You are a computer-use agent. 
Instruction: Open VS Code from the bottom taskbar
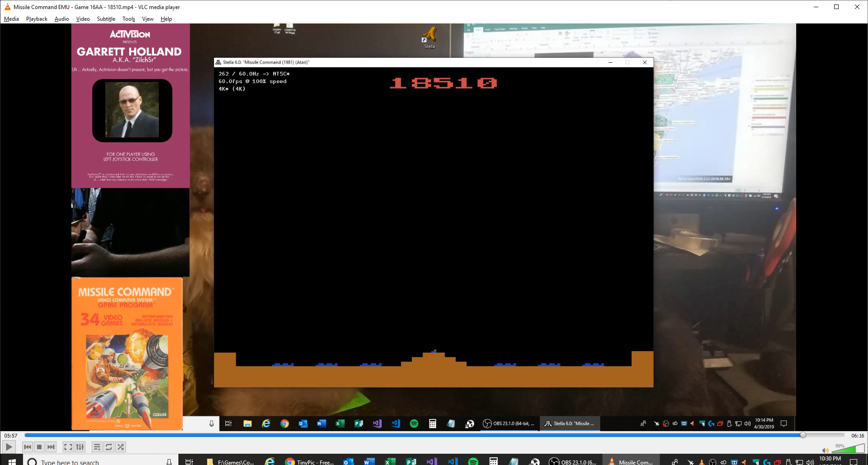tap(452, 462)
